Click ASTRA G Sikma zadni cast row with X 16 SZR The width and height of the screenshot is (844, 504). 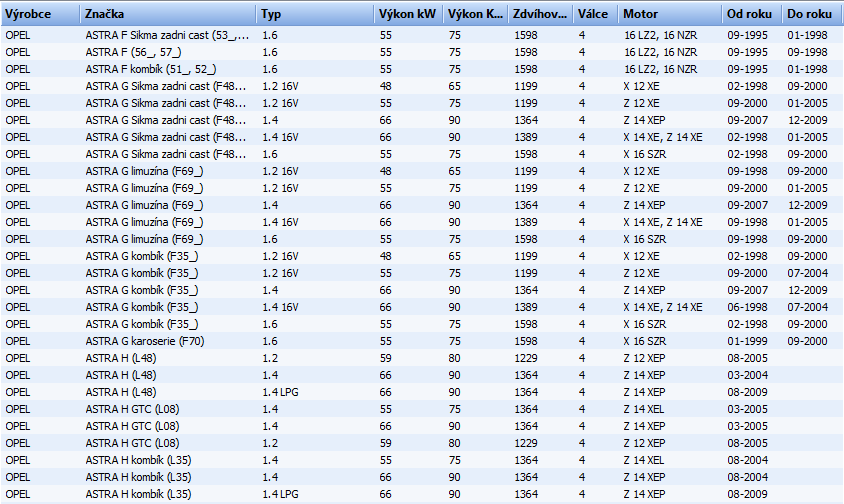pos(422,154)
